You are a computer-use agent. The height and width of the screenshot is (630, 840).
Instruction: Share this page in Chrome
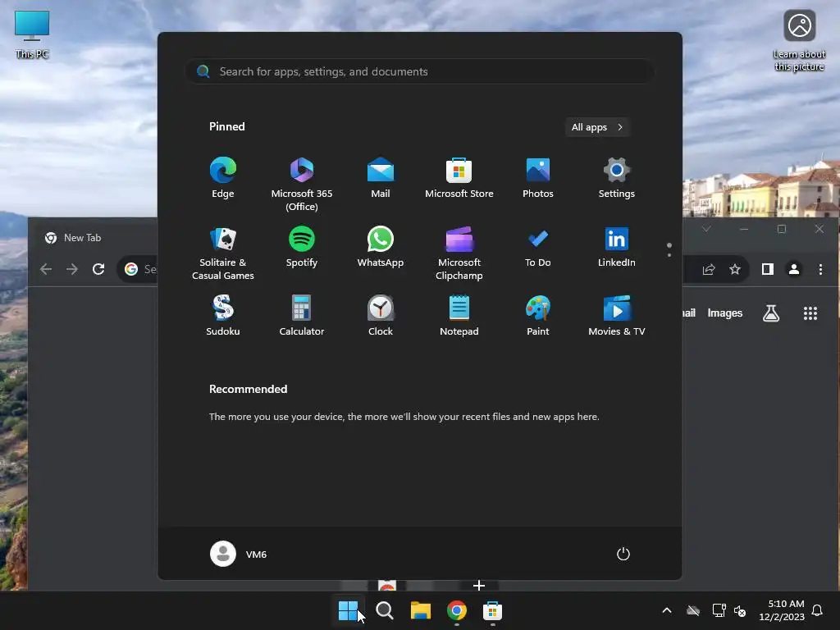click(x=709, y=269)
